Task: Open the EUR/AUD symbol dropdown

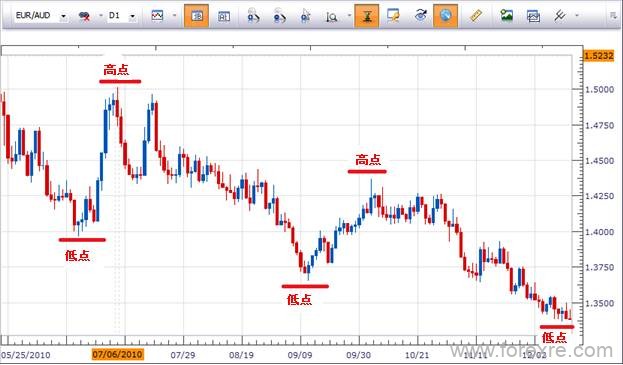Action: tap(63, 17)
